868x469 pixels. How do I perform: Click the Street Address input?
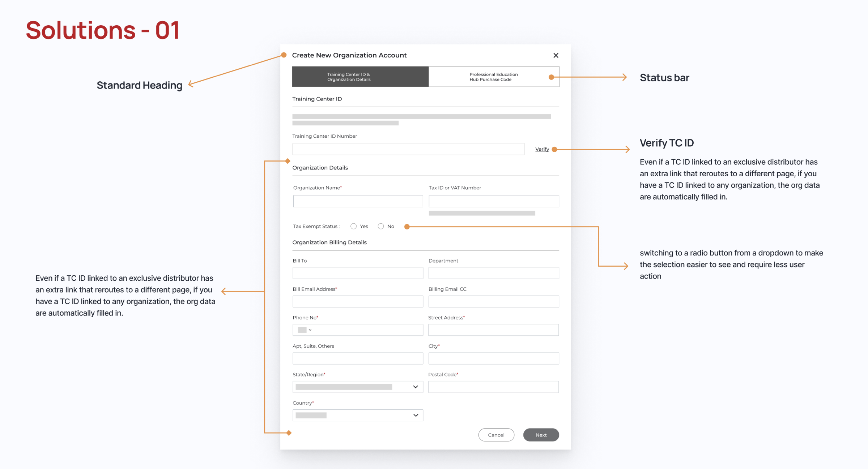pos(493,330)
